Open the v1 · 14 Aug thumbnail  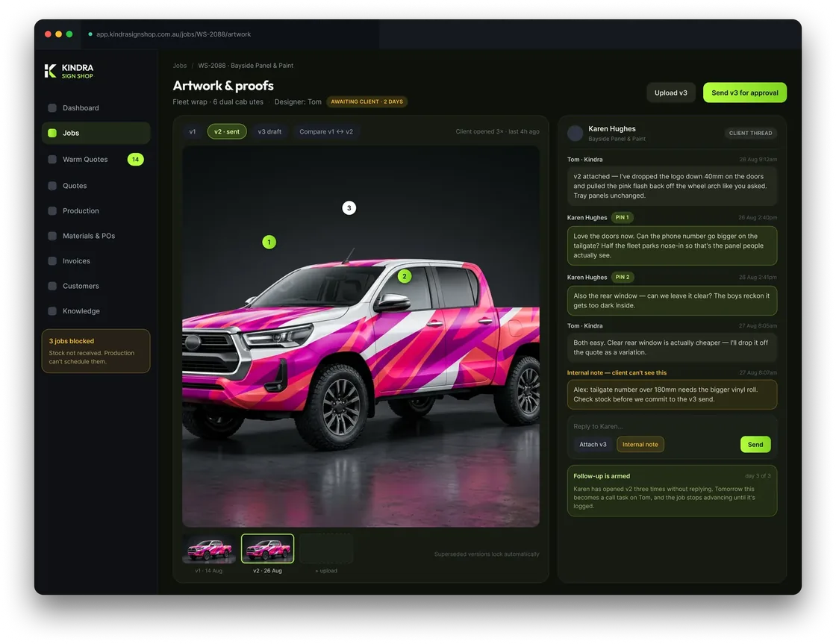pos(209,549)
